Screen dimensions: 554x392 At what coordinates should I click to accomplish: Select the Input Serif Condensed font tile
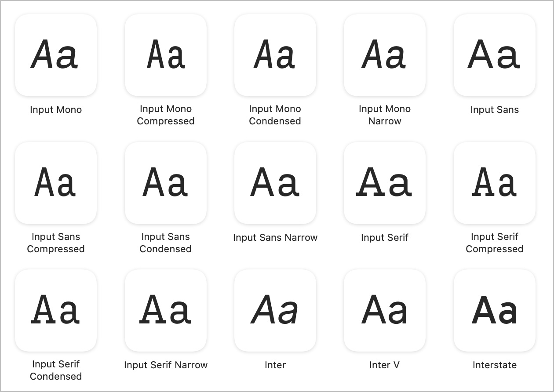point(56,310)
